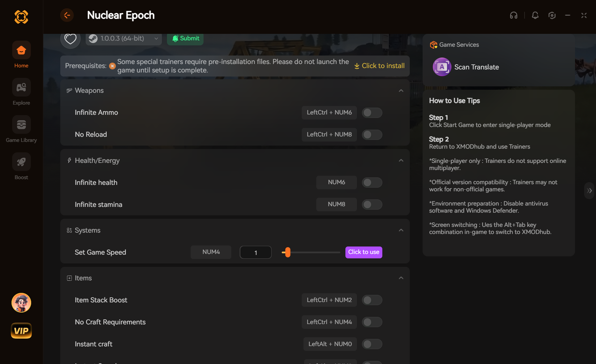
Task: Go back with the orange arrow button
Action: (67, 15)
